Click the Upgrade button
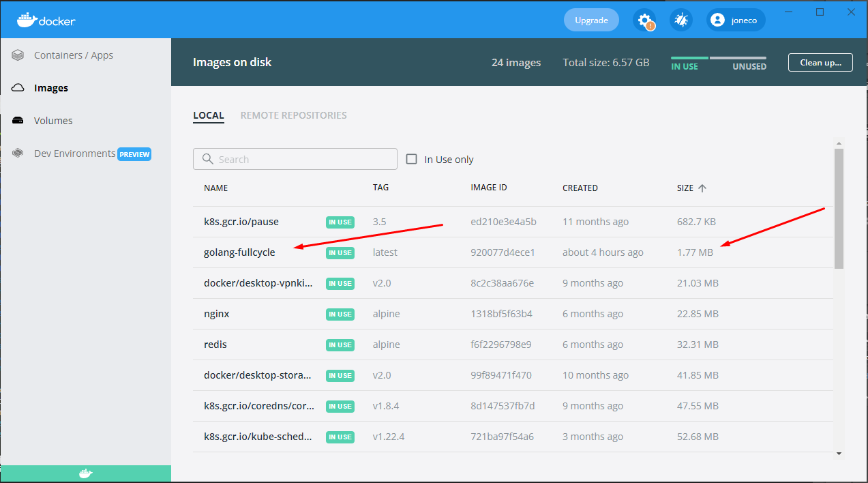 pyautogui.click(x=591, y=20)
